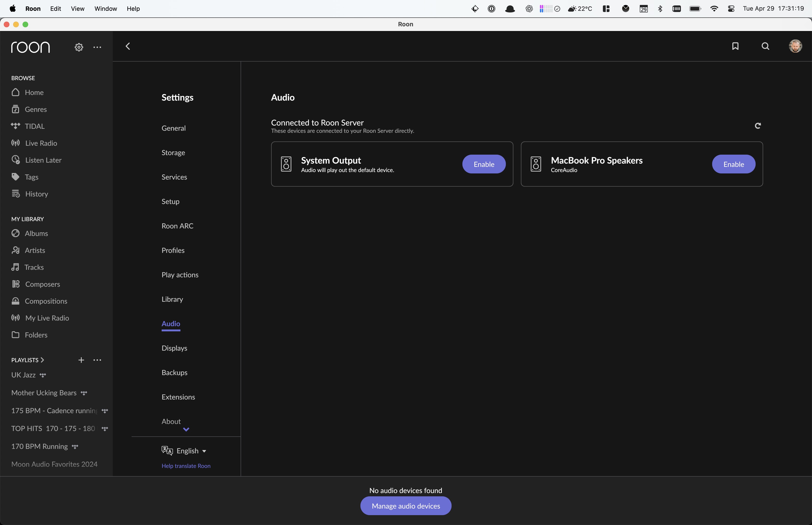Open Moon Audio Favorites 2024 playlist
The image size is (812, 525).
coord(54,464)
